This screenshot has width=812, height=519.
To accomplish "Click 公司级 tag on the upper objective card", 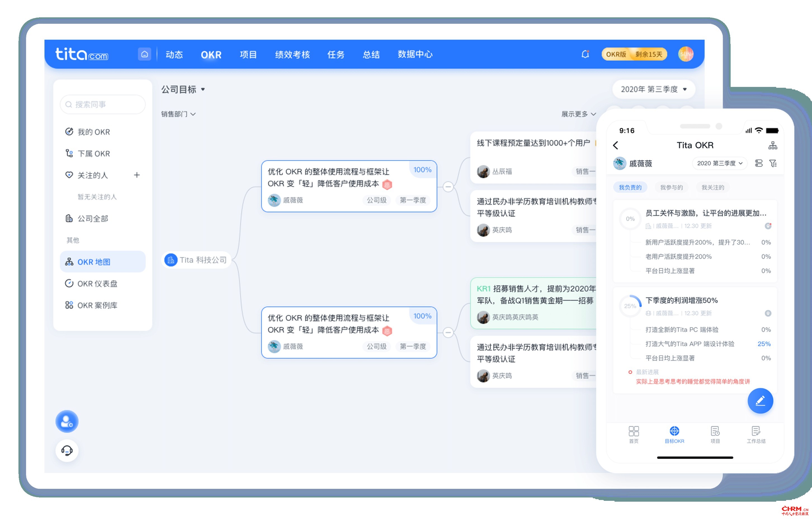I will 377,200.
